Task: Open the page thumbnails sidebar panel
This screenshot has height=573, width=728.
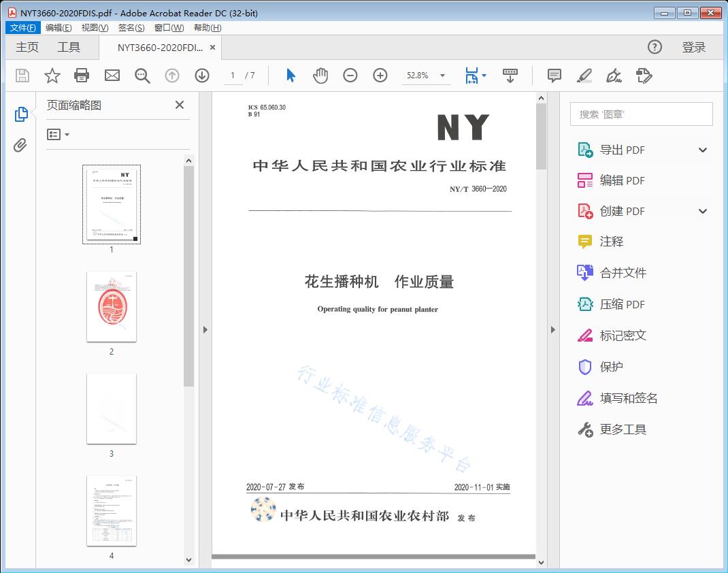Action: coord(21,114)
